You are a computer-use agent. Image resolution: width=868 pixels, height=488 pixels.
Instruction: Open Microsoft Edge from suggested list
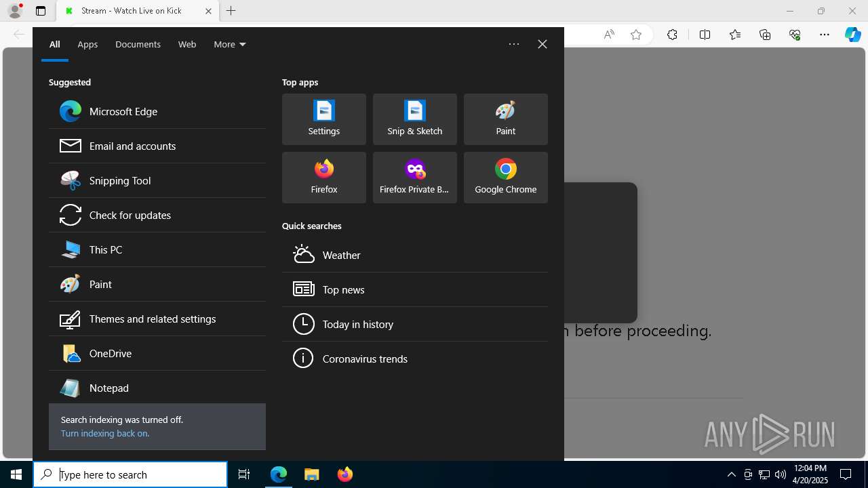[157, 111]
